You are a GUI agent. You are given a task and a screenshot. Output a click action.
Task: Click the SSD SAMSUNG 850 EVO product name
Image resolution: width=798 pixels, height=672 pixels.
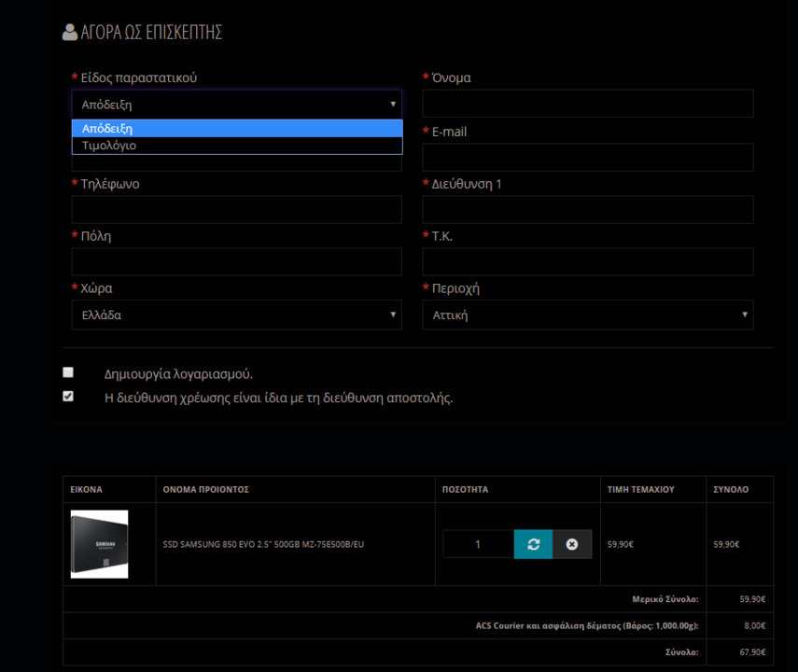pos(263,544)
